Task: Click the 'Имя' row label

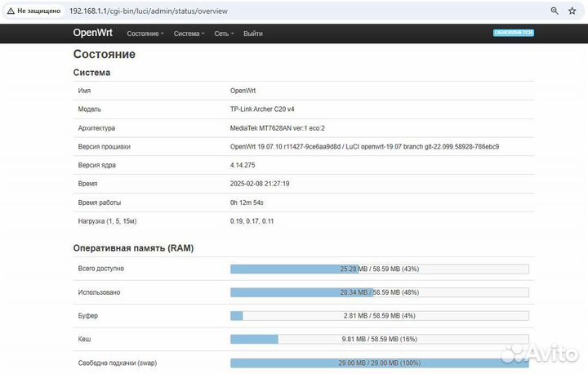Action: (x=84, y=91)
